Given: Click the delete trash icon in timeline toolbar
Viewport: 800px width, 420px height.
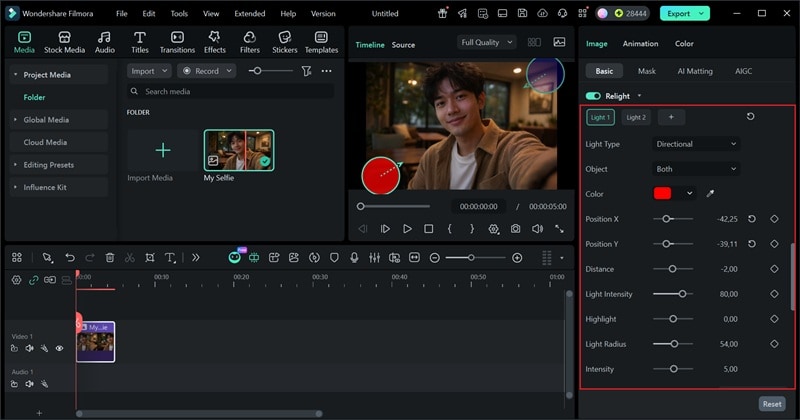Looking at the screenshot, I should 110,257.
